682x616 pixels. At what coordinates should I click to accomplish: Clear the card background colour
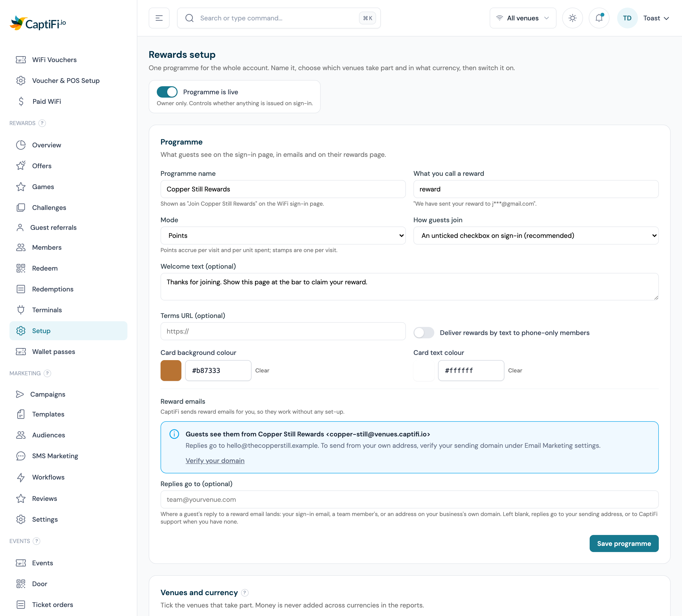262,371
